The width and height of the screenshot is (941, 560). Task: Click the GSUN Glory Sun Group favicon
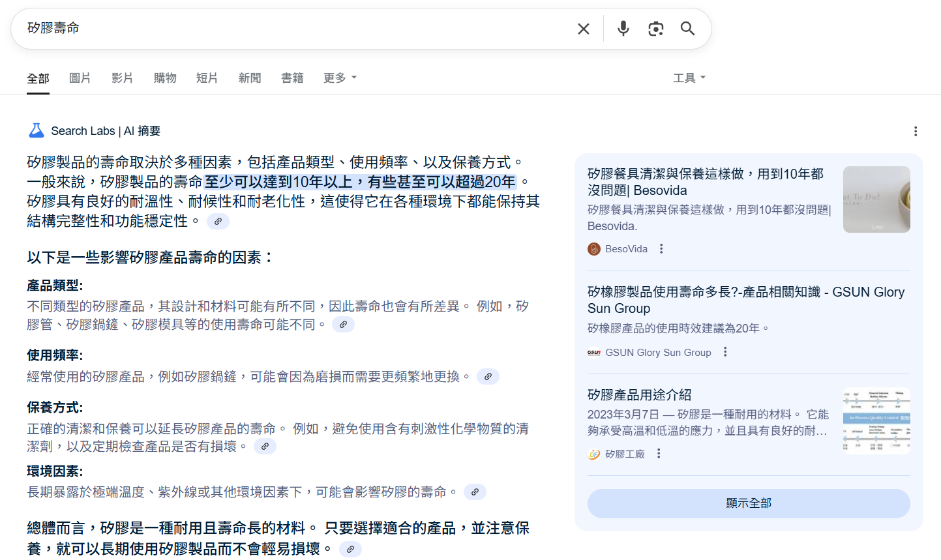(594, 352)
